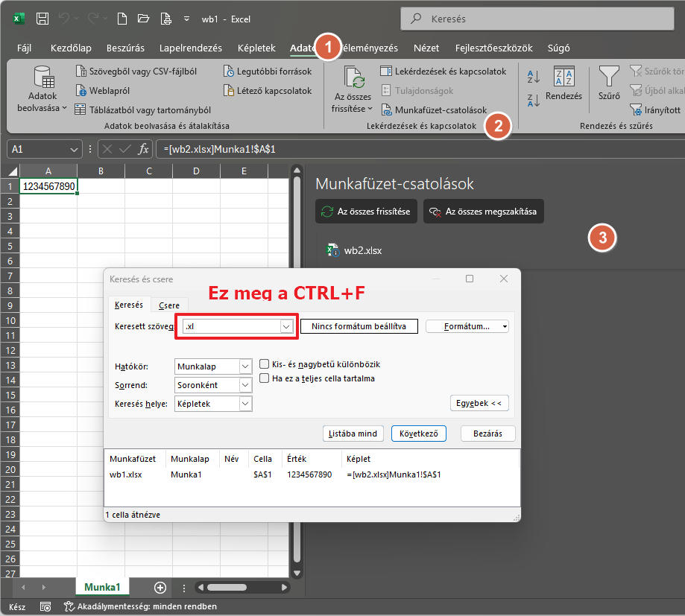Click Munkafüzet-csatolások in ribbon
This screenshot has width=685, height=616.
coord(434,110)
